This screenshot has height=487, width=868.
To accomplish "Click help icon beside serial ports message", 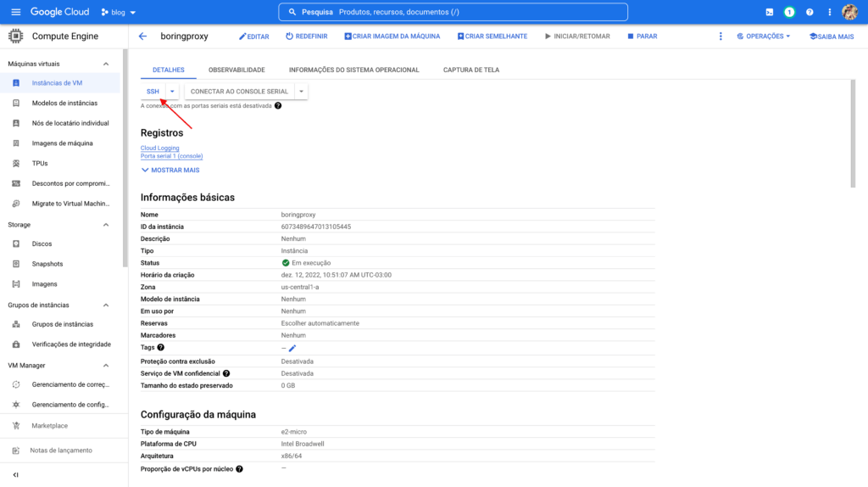I will 278,105.
